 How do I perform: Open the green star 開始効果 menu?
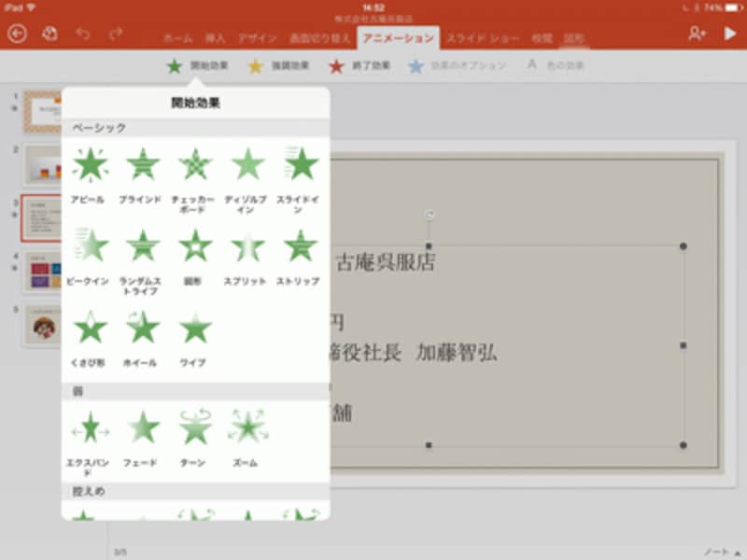197,65
